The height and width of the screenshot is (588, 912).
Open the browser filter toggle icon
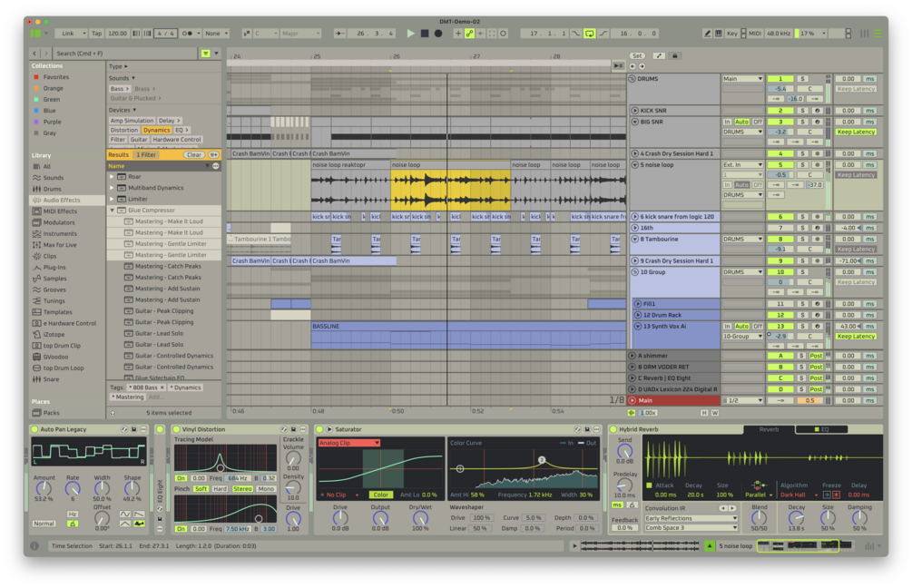tap(205, 54)
